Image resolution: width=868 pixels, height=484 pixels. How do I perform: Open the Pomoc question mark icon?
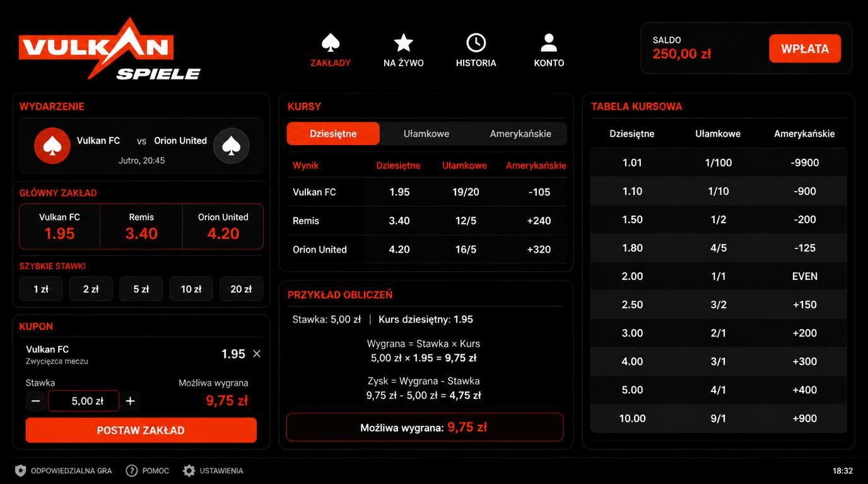[132, 471]
